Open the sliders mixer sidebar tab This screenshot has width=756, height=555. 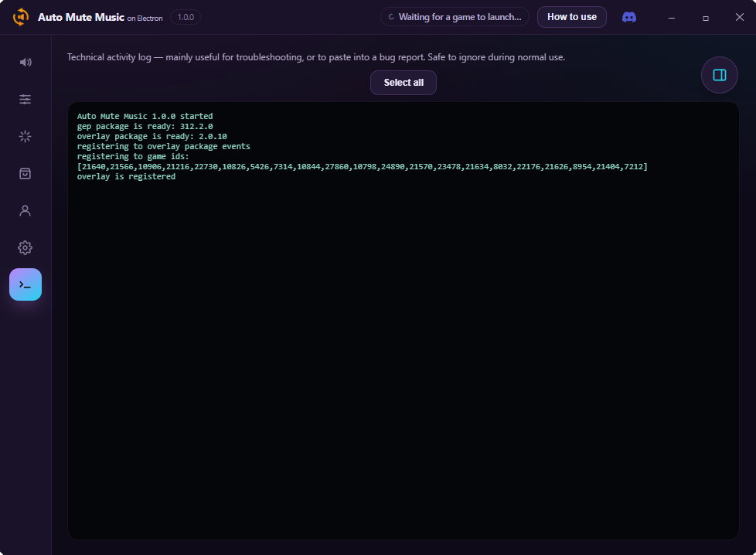tap(25, 100)
